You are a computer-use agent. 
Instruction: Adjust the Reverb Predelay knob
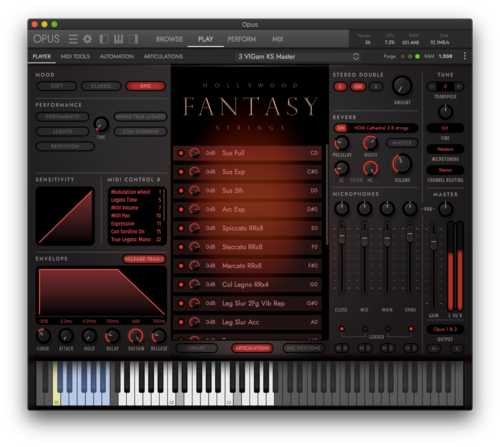coord(342,143)
